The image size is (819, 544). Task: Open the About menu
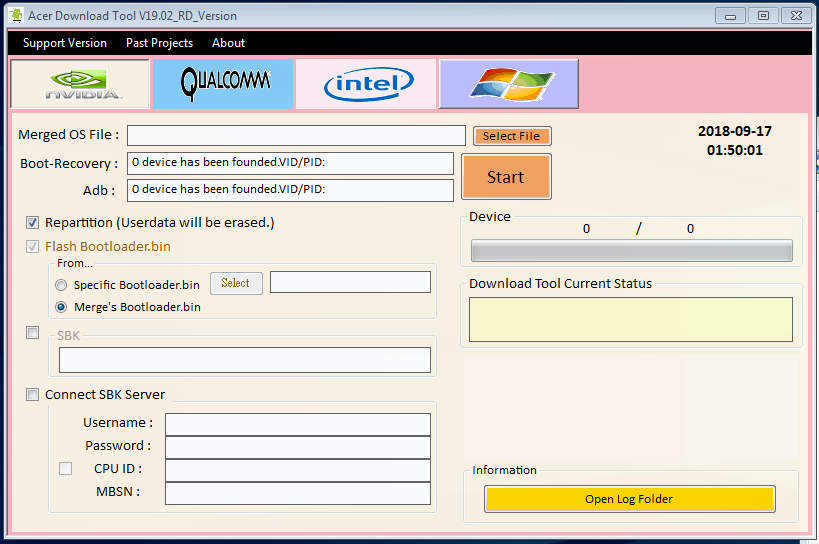228,43
